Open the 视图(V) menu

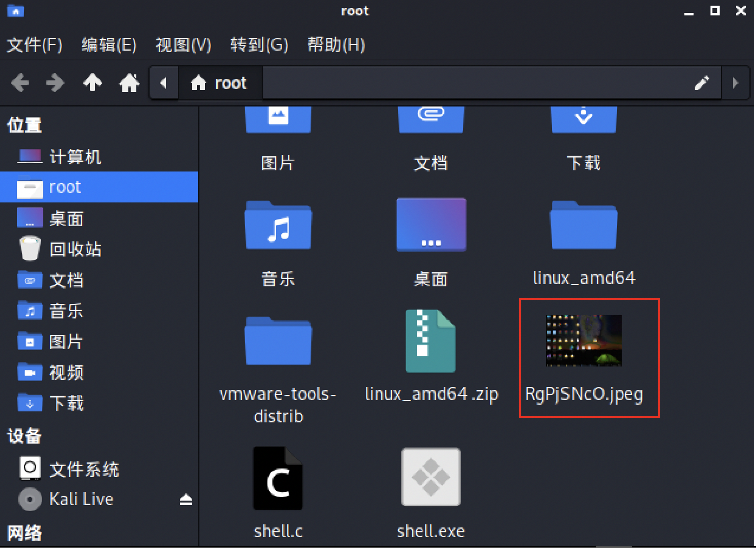[x=183, y=45]
